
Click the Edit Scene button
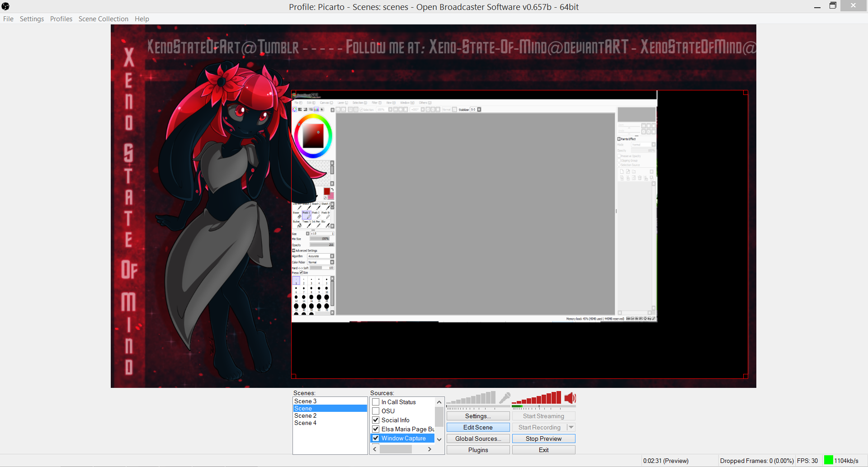[x=478, y=427]
